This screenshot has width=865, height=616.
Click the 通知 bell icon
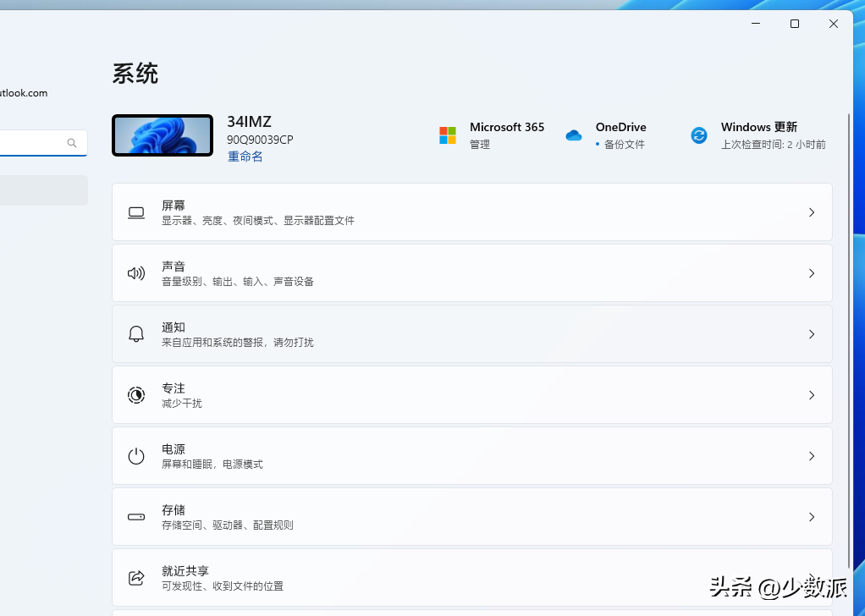point(136,334)
